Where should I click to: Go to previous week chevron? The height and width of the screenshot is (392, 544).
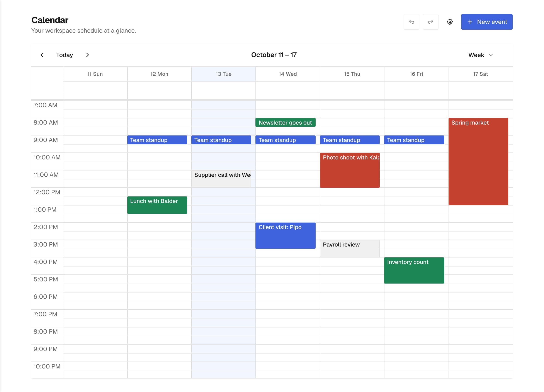coord(42,55)
